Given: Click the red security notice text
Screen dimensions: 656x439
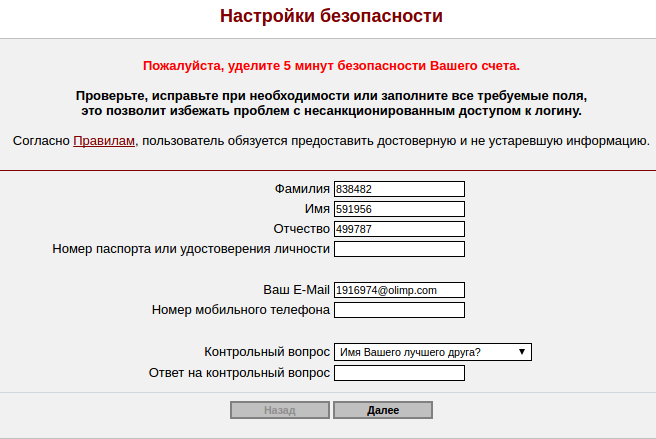Looking at the screenshot, I should click(x=331, y=66).
